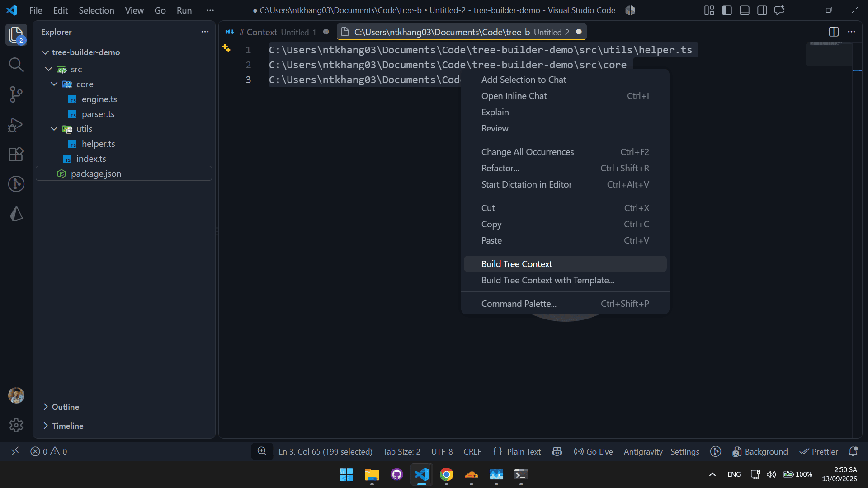Open the File menu
Screen dimensions: 868x488
tap(36, 10)
